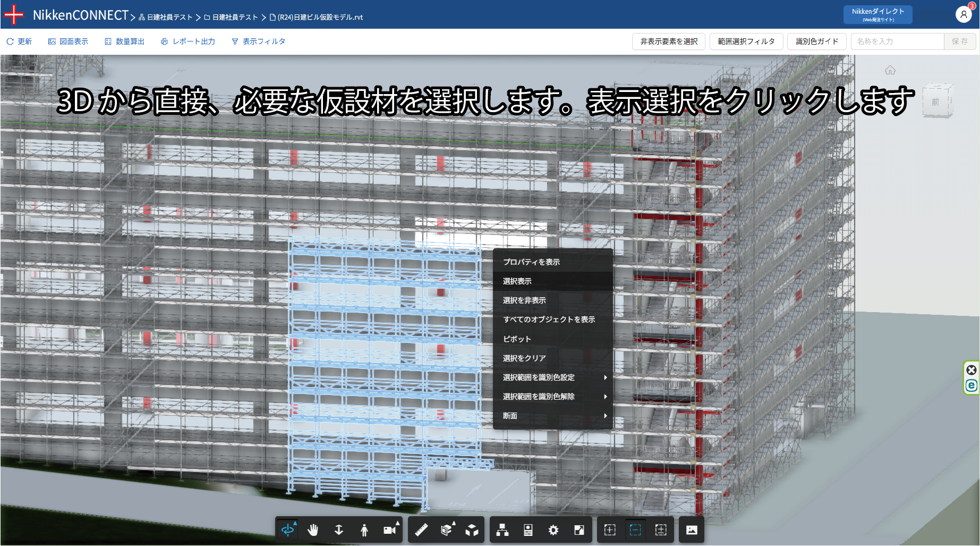Open viewer Settings gear icon

[553, 530]
